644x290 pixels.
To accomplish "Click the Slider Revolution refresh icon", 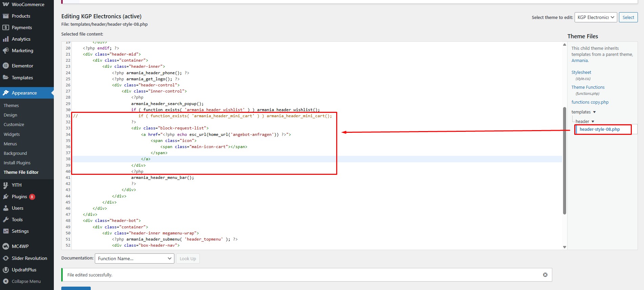I will 6,258.
